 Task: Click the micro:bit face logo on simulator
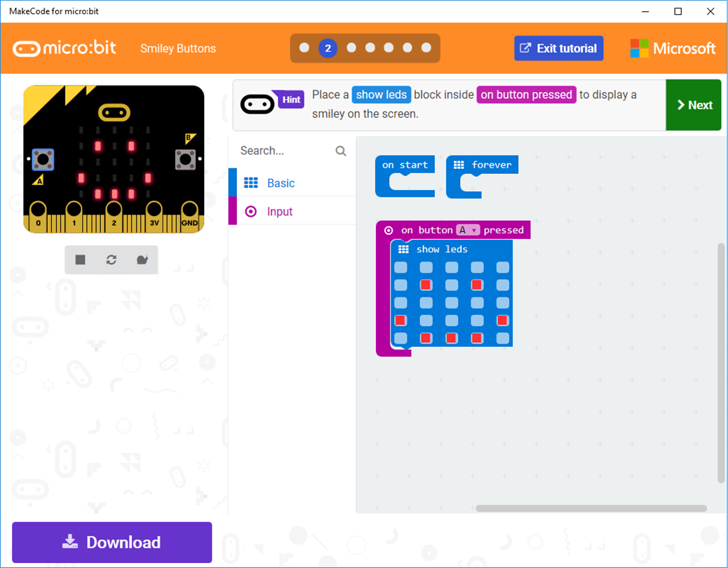[x=114, y=112]
